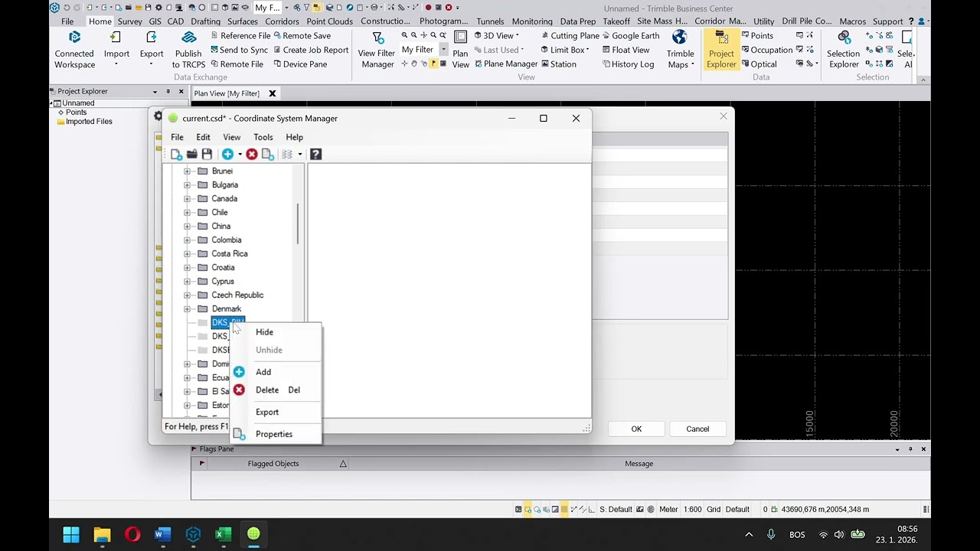Click the Help question mark toolbar icon

point(315,155)
